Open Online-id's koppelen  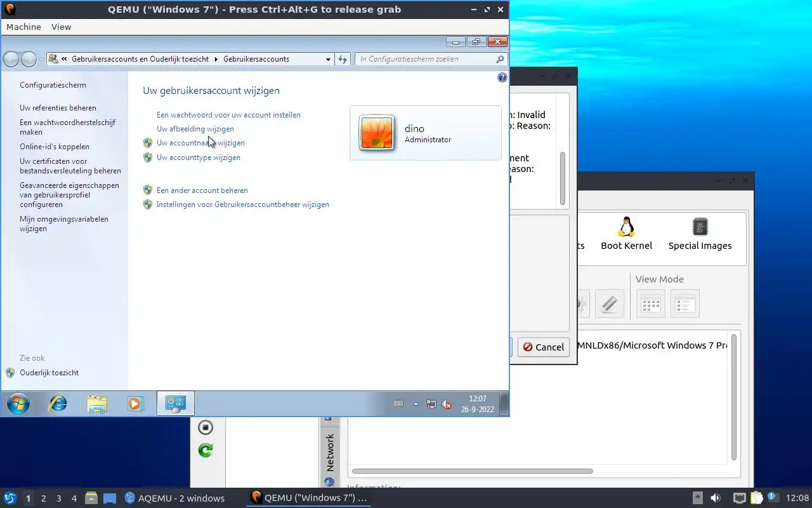point(54,147)
